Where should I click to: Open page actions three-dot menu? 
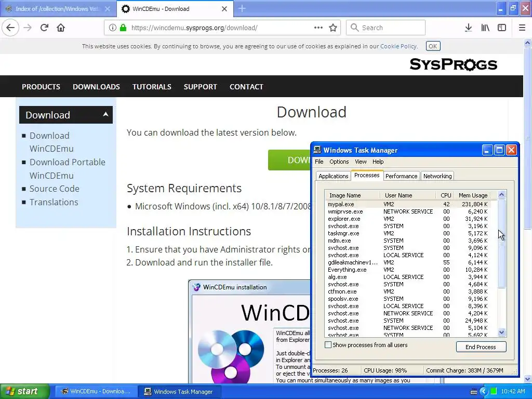tap(318, 28)
